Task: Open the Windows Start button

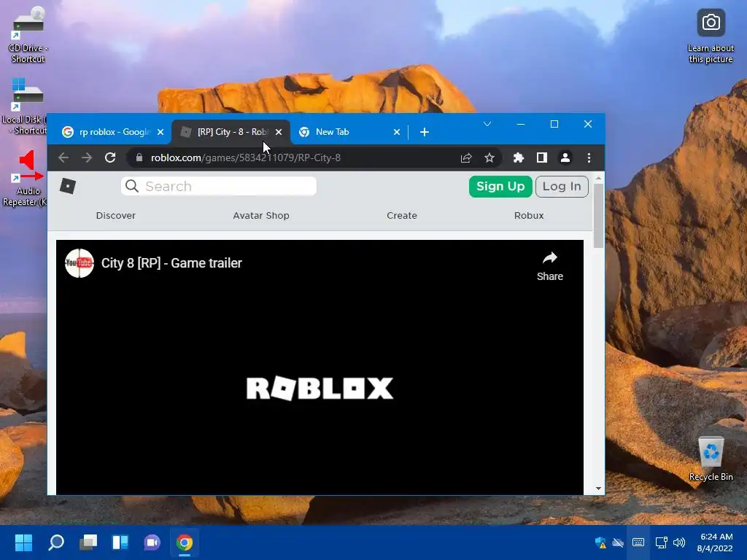Action: pos(23,542)
